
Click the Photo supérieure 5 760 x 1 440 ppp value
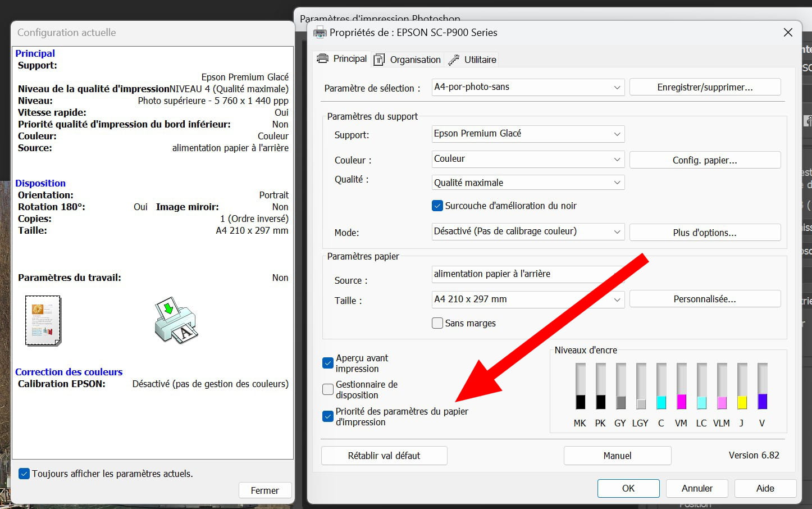tap(213, 101)
